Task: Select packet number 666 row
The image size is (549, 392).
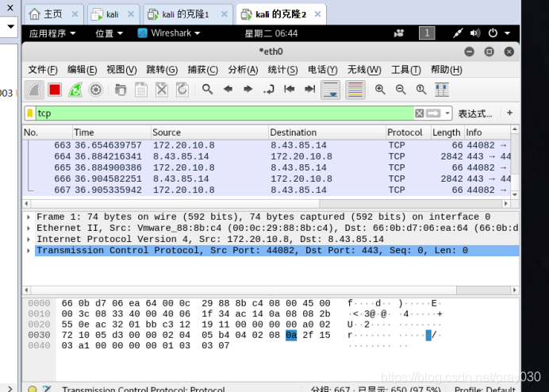Action: [267, 179]
